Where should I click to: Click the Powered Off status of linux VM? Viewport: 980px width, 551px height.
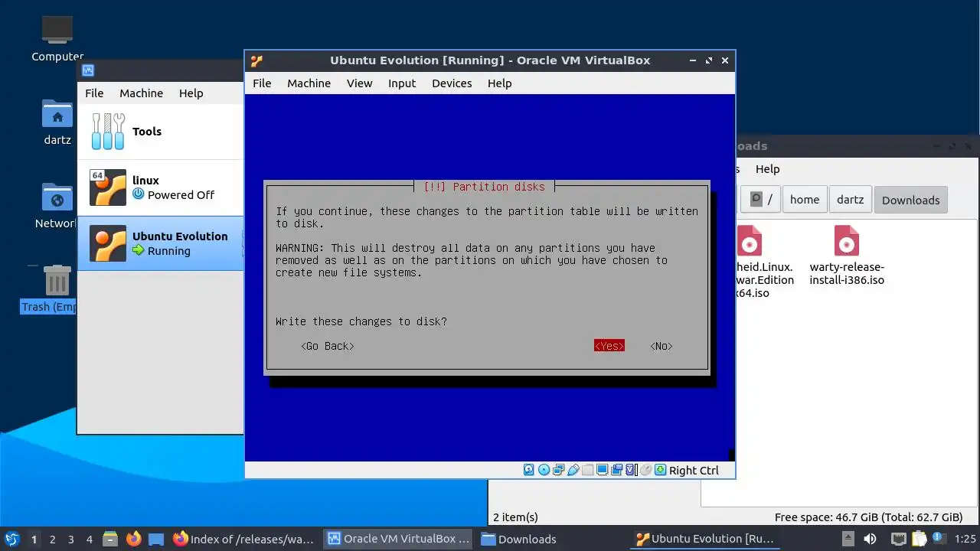181,194
